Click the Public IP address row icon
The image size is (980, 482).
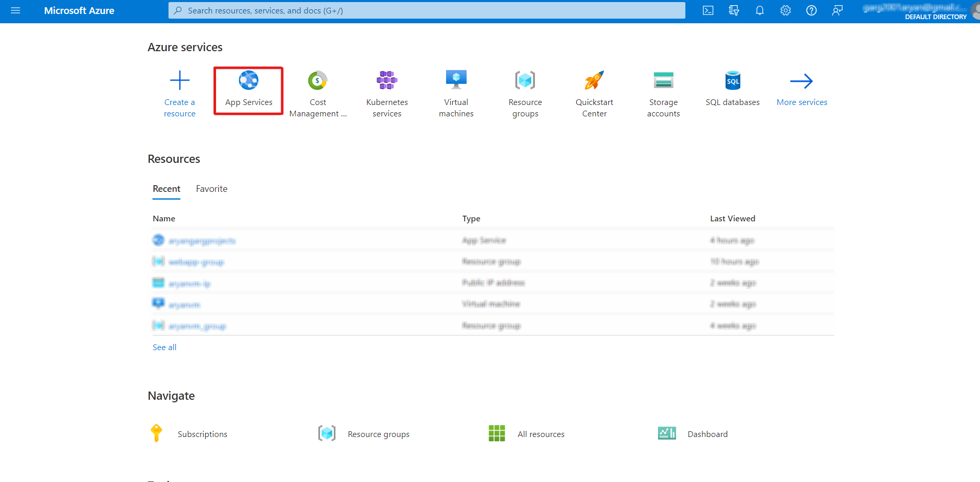click(x=158, y=283)
